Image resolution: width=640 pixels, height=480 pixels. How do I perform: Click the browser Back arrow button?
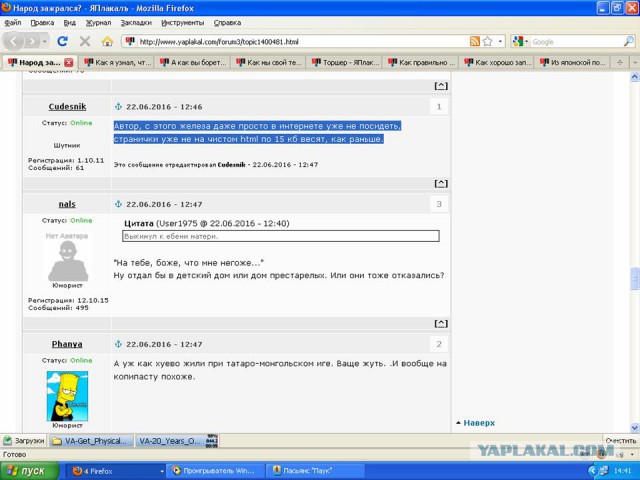pos(13,41)
